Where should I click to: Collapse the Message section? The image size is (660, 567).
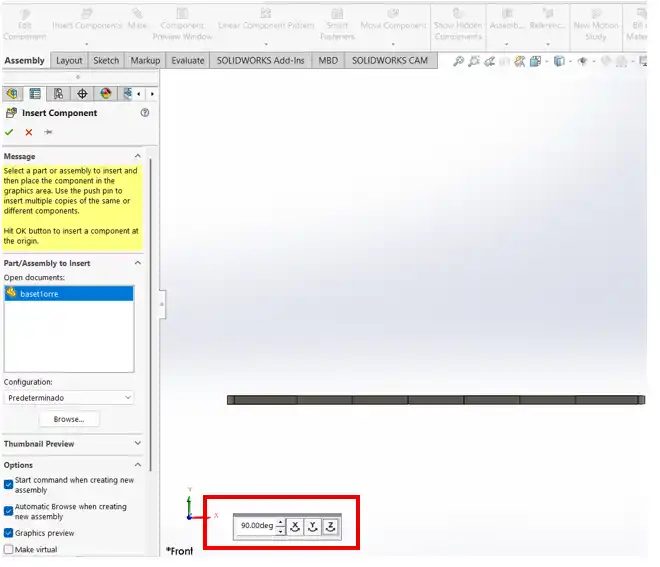pyautogui.click(x=138, y=156)
